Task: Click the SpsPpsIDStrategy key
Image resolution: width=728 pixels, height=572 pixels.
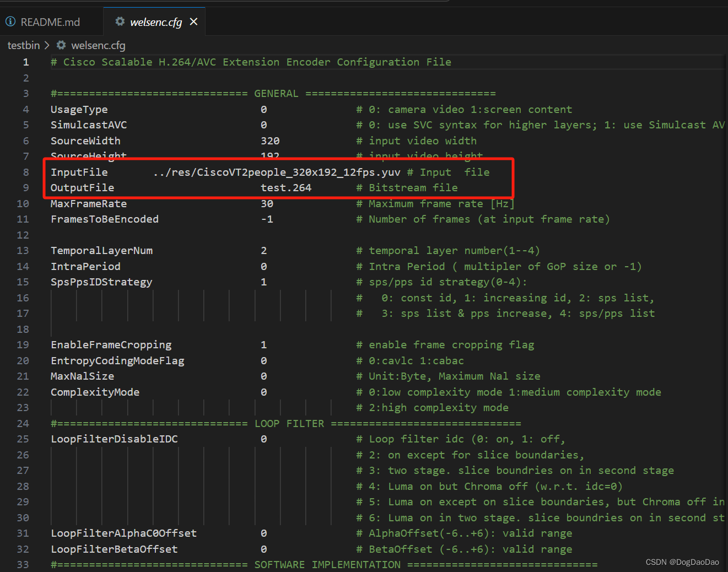Action: (x=101, y=282)
